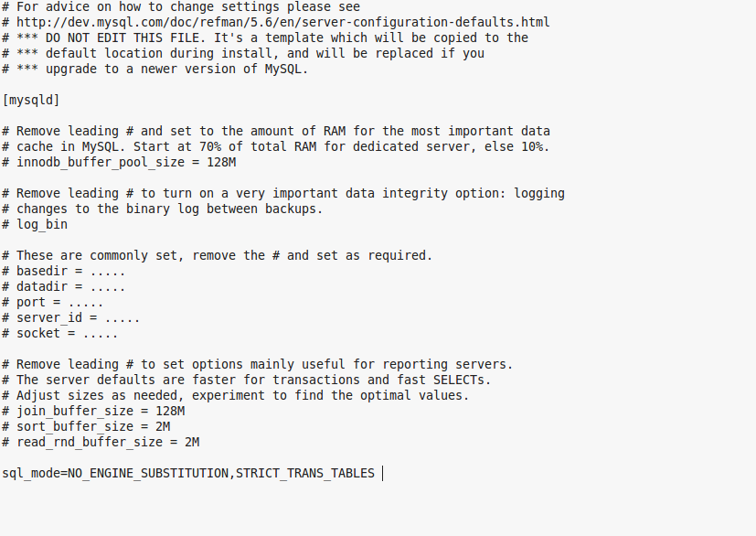
Task: Click the dev.mysql.com documentation URL
Action: tap(283, 22)
